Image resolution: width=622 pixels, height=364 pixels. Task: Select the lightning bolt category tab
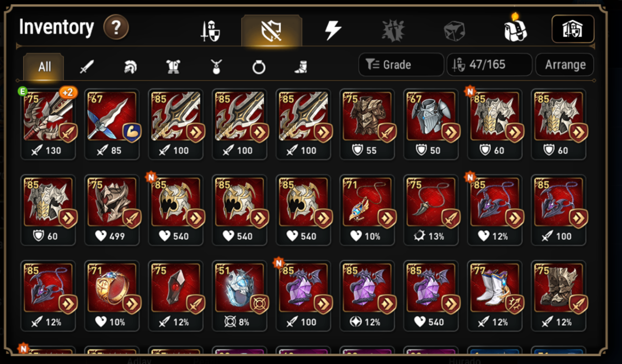(333, 31)
